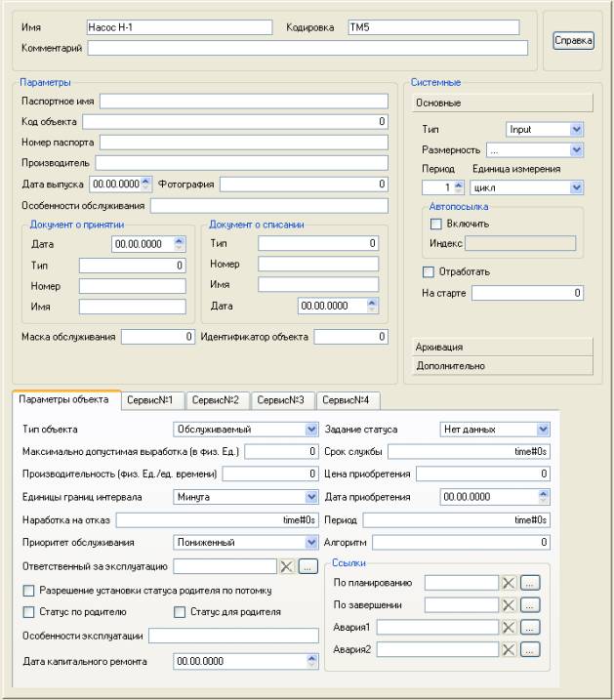Browse for Ответственный за эксплуатацию with ellipsis button

click(307, 566)
